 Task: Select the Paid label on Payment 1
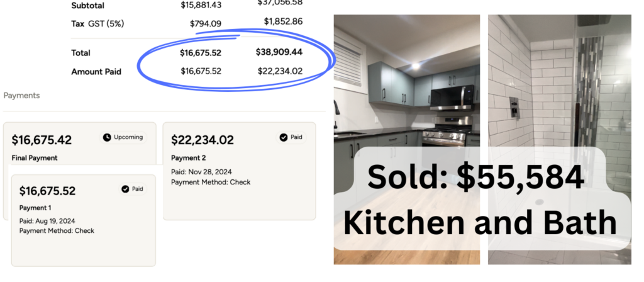(138, 188)
